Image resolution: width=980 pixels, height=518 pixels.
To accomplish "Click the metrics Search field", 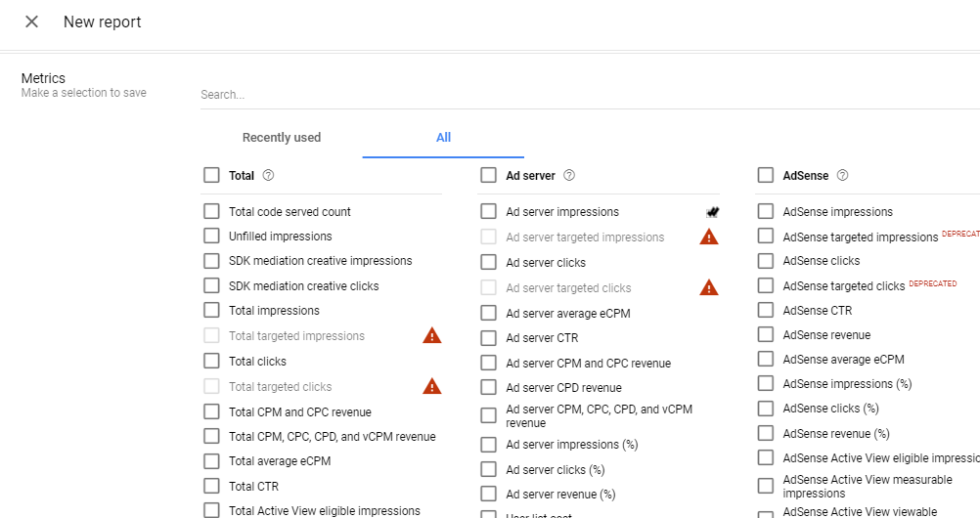I will [587, 95].
